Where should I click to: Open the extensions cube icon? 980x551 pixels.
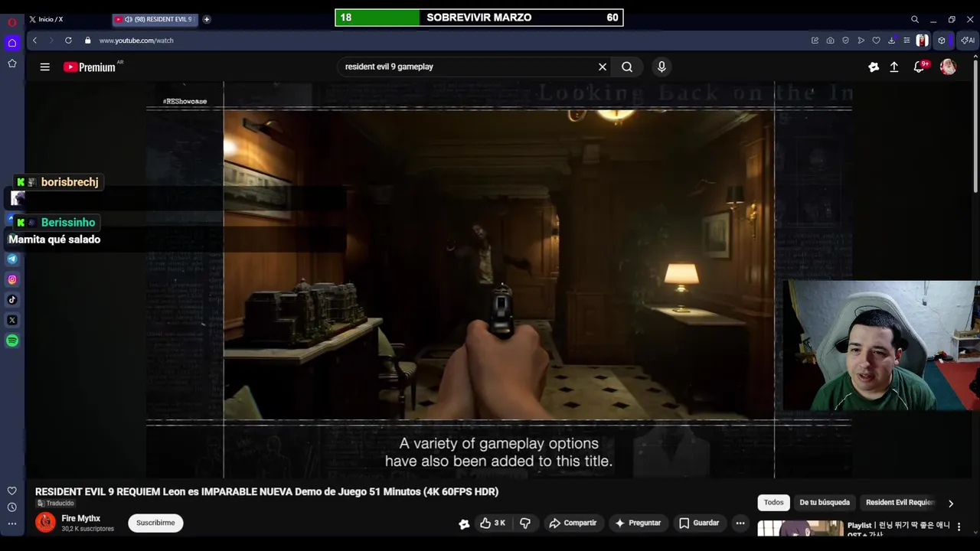click(942, 41)
